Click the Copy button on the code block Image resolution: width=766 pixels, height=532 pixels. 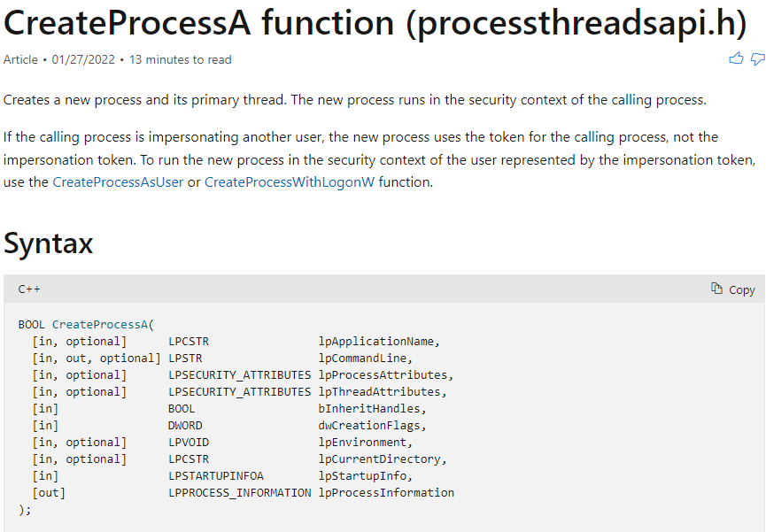(732, 289)
